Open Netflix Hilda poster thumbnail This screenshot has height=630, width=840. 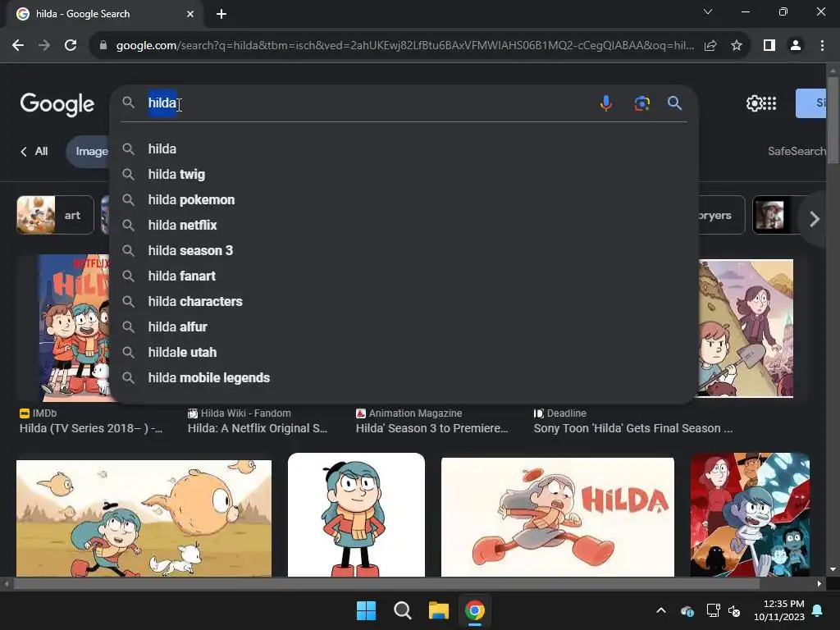click(x=73, y=328)
